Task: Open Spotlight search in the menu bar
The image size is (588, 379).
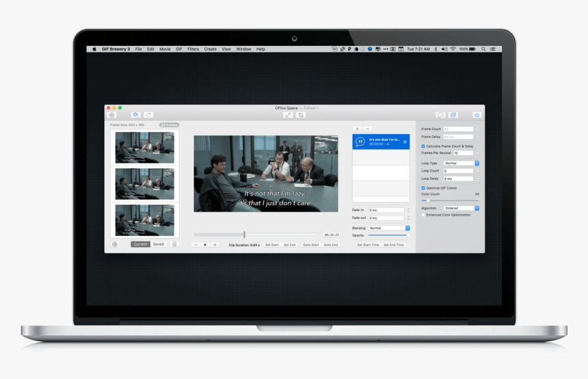Action: [483, 49]
